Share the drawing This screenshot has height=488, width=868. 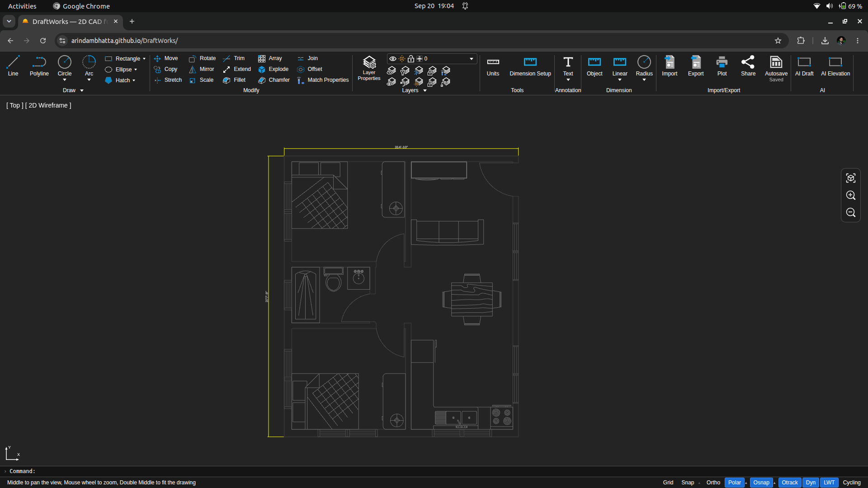(x=748, y=66)
